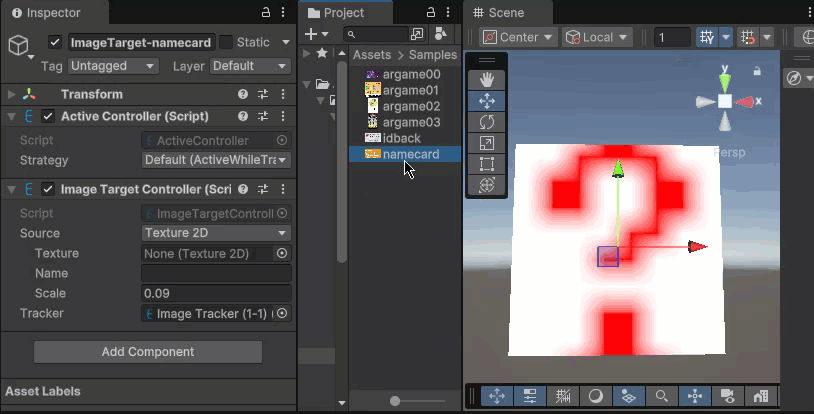The image size is (814, 414).
Task: Open the Tag dropdown showing Untagged
Action: [113, 66]
